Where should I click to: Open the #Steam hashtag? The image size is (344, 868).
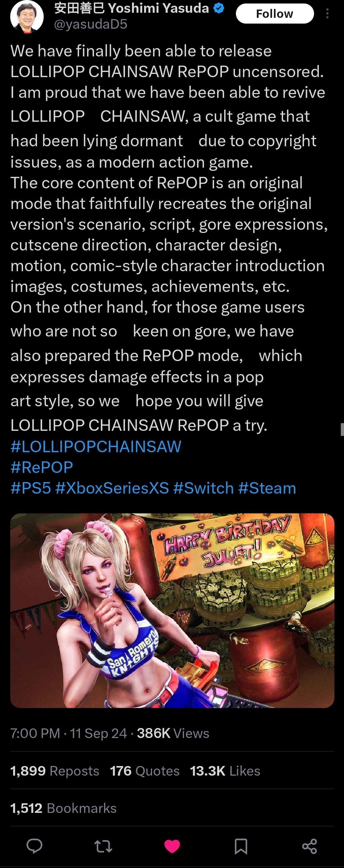pos(267,488)
